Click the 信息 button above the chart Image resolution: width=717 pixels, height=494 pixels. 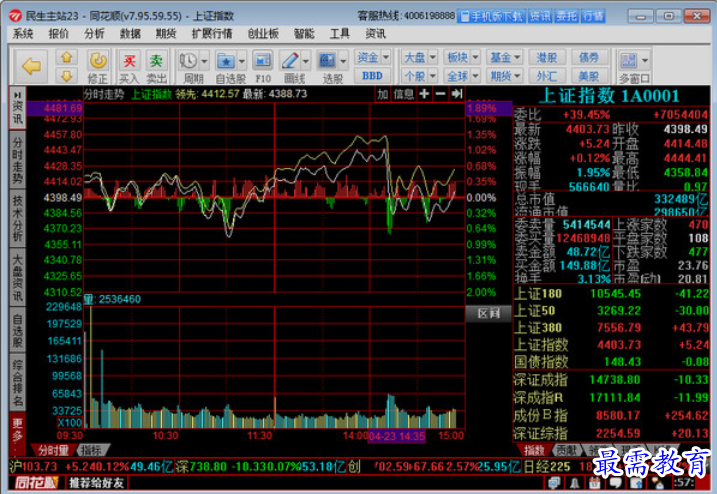403,94
